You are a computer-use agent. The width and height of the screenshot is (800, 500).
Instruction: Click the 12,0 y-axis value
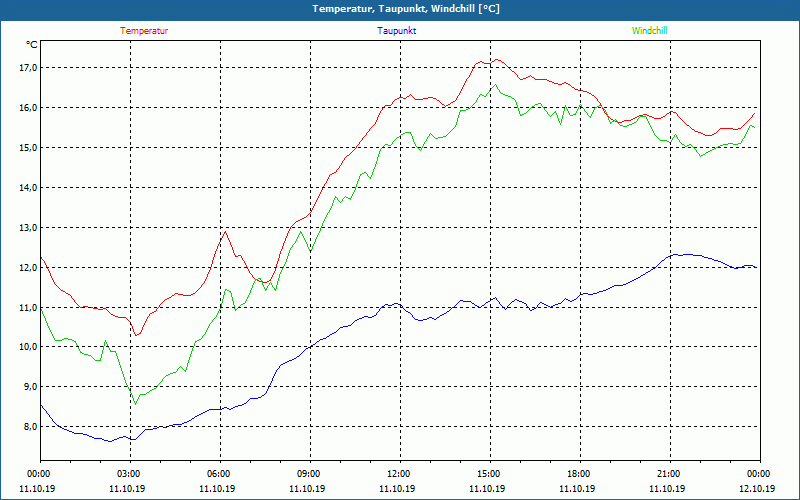(28, 267)
